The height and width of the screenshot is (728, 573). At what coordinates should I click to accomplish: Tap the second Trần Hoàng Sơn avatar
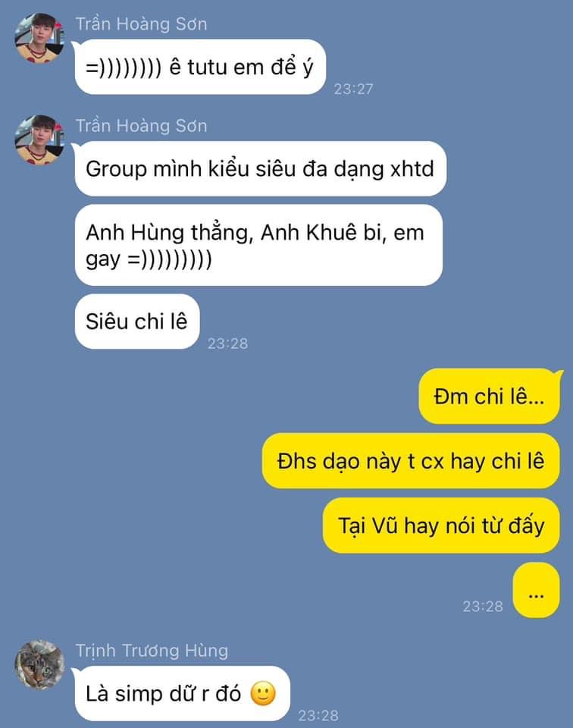click(x=39, y=140)
